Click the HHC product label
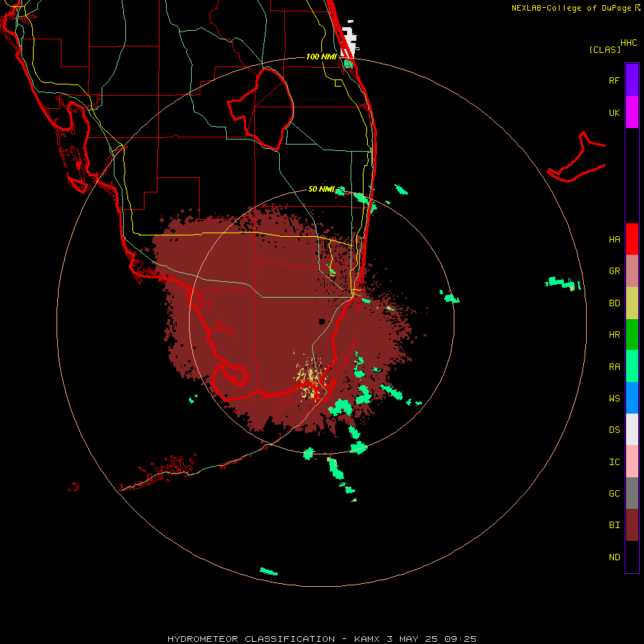Viewport: 644px width, 644px height. click(629, 43)
